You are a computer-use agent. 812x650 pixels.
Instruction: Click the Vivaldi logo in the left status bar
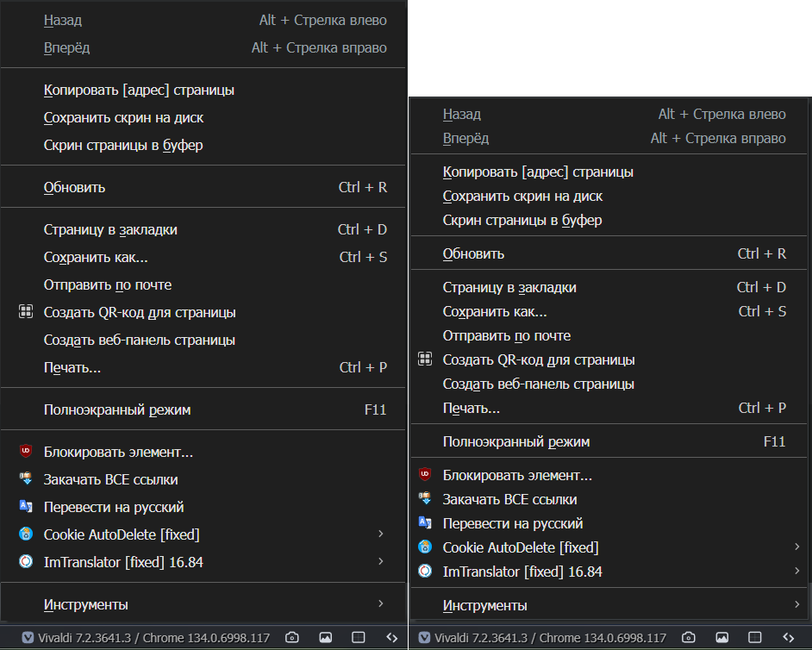click(28, 638)
